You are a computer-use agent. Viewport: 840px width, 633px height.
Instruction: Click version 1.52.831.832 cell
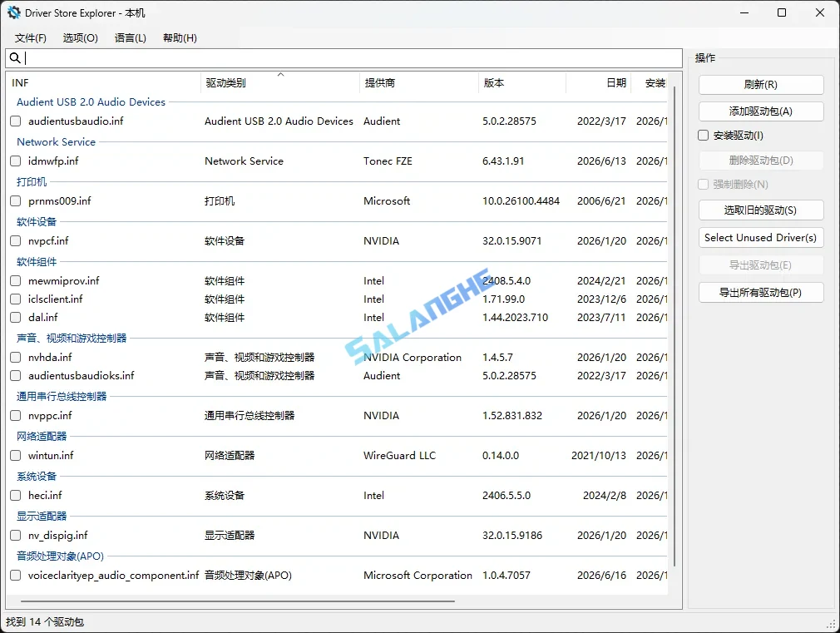click(x=512, y=415)
